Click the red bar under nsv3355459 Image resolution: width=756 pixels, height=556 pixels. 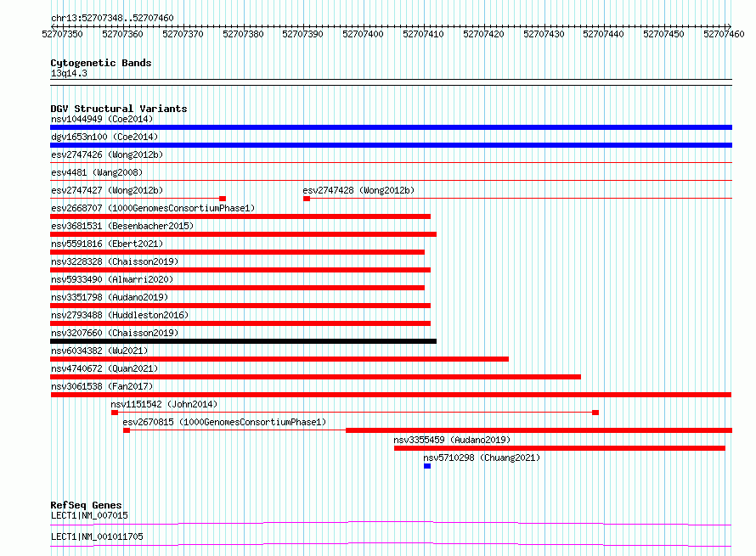560,448
